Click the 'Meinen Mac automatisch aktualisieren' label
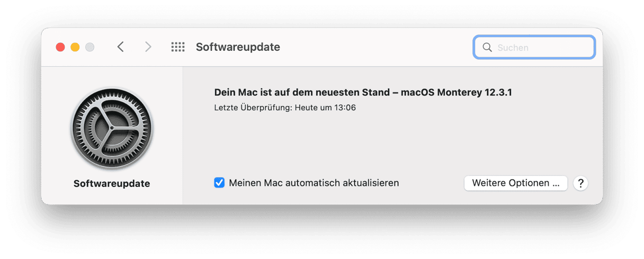This screenshot has width=644, height=259. (x=314, y=183)
